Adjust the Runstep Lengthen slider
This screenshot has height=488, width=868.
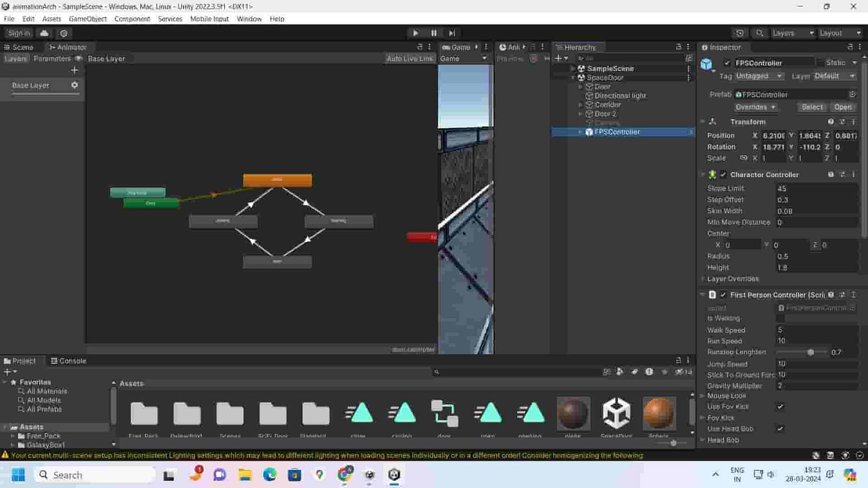(x=810, y=352)
